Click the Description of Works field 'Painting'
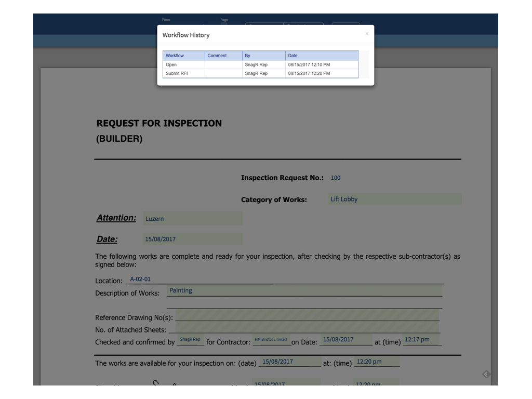The image size is (532, 399). pyautogui.click(x=304, y=290)
